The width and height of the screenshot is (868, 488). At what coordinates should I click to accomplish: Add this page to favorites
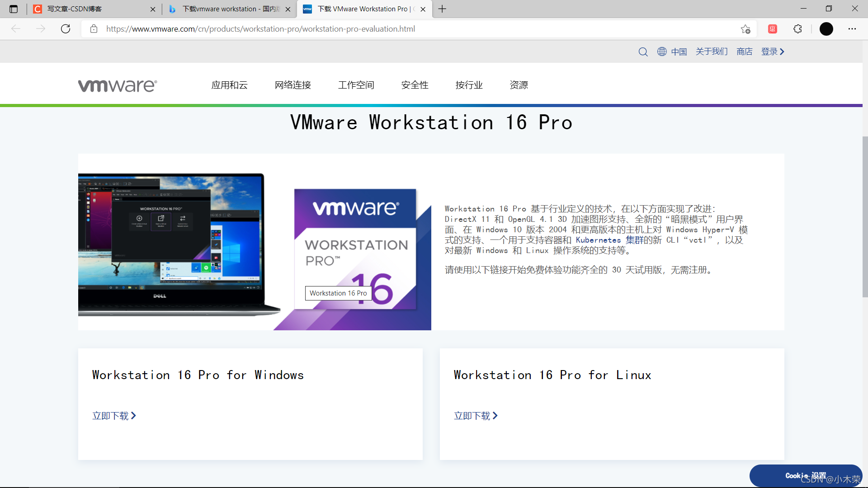745,29
